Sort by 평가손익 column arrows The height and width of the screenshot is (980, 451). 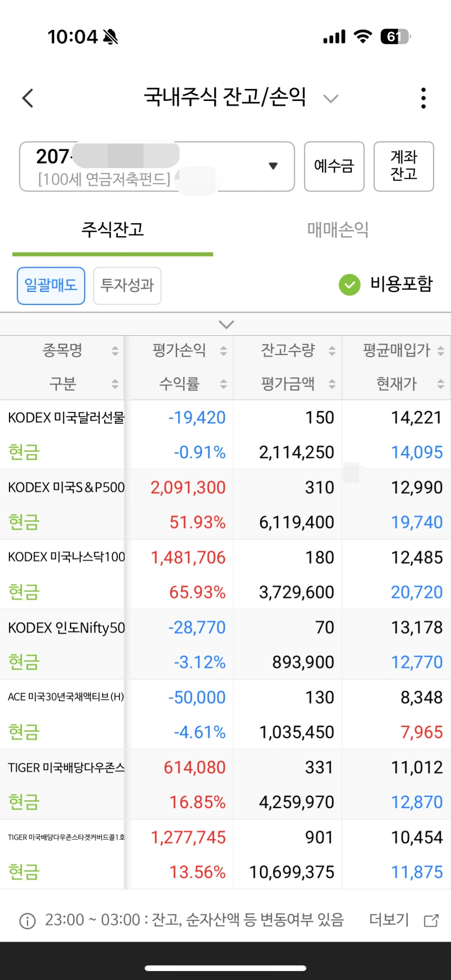pos(223,351)
